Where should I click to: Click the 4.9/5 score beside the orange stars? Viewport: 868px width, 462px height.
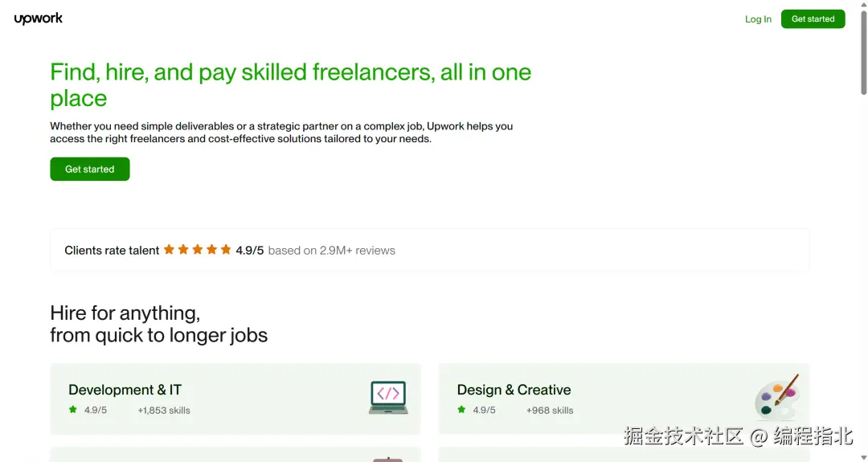tap(249, 251)
